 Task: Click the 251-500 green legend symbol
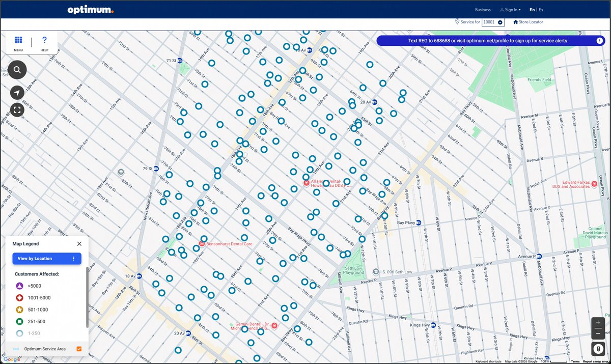(19, 322)
